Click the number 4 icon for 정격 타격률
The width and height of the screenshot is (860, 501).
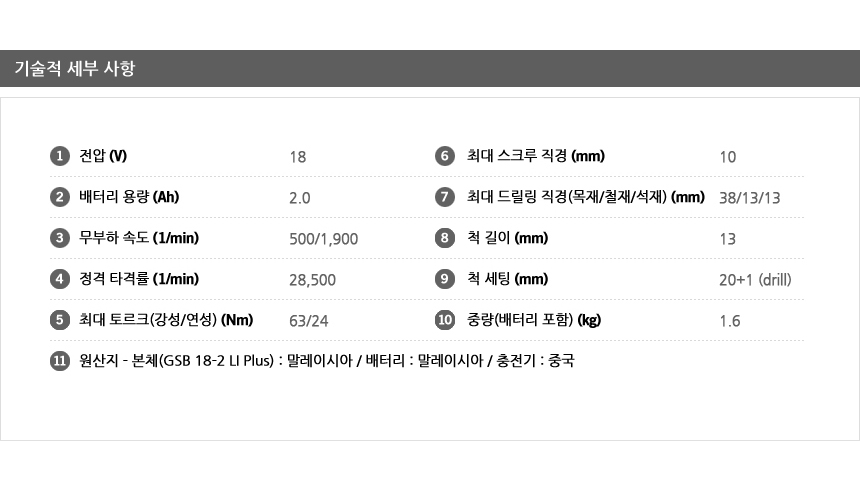(x=59, y=279)
